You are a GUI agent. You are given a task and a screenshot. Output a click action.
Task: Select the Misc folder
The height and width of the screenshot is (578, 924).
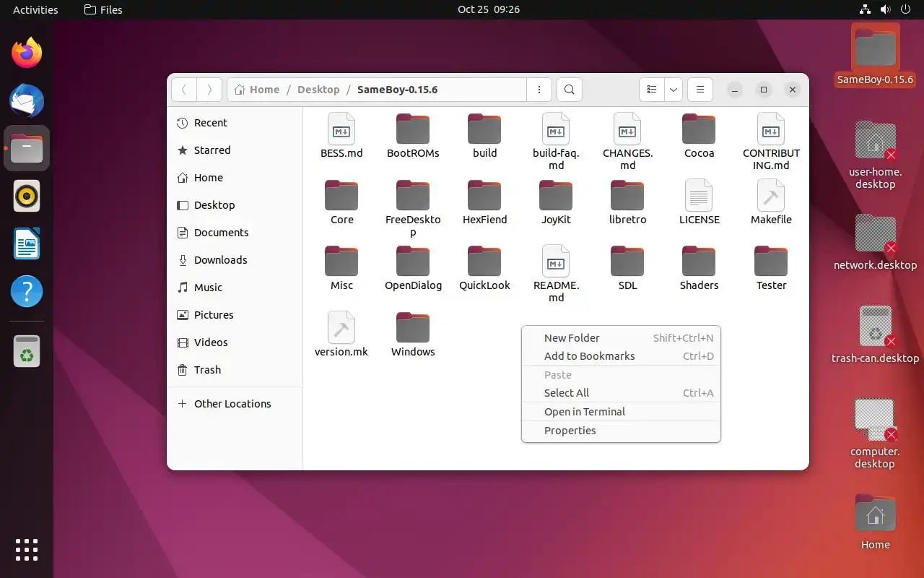341,268
